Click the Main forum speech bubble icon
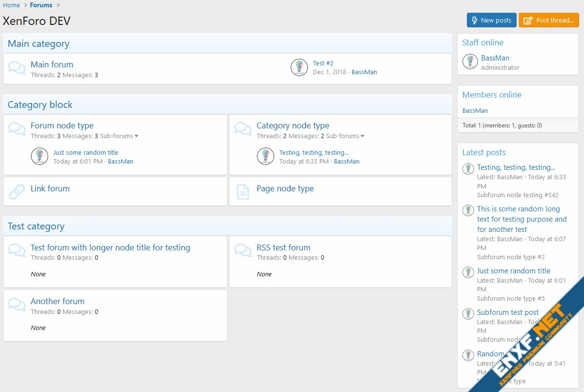584x392 pixels. coord(17,68)
